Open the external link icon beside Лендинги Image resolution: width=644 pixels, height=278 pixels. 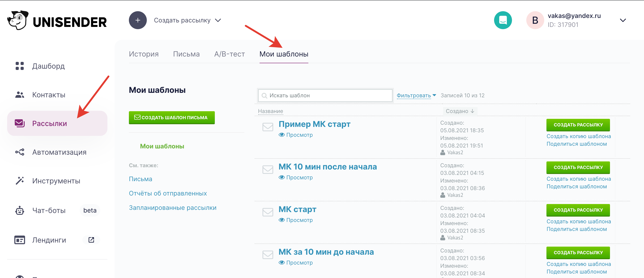91,240
